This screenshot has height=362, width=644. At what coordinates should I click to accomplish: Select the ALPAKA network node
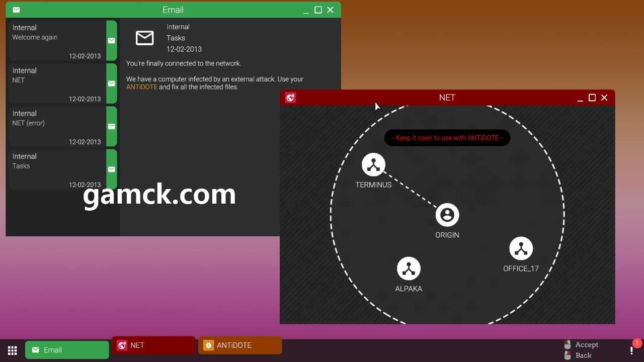(409, 269)
